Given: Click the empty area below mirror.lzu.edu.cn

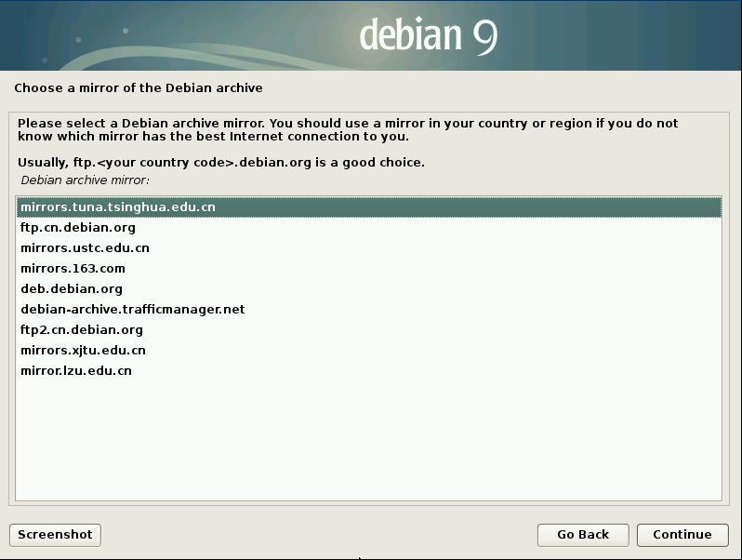Looking at the screenshot, I should point(368,437).
